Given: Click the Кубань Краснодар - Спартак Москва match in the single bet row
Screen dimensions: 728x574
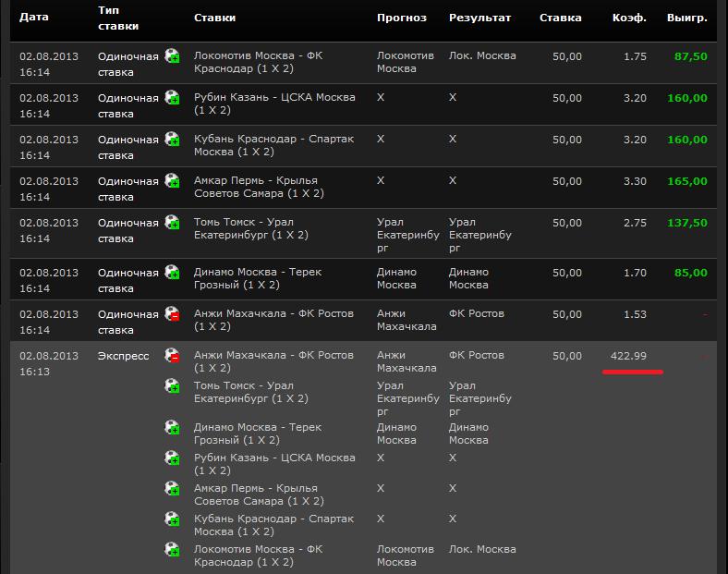Looking at the screenshot, I should tap(274, 145).
